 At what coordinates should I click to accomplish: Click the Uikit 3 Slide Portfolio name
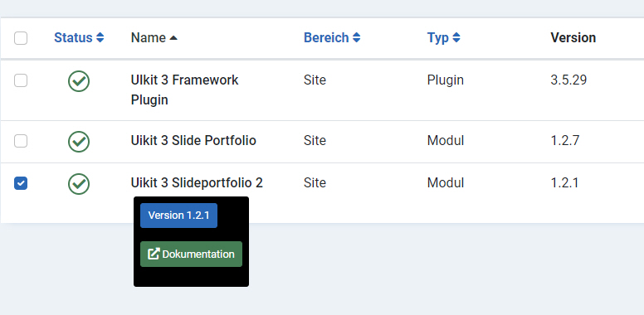pyautogui.click(x=193, y=141)
